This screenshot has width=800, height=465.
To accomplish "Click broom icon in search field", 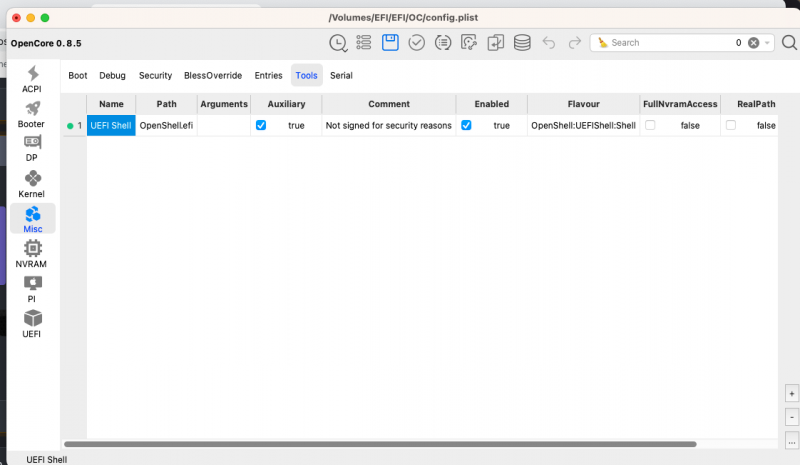I will (x=603, y=42).
